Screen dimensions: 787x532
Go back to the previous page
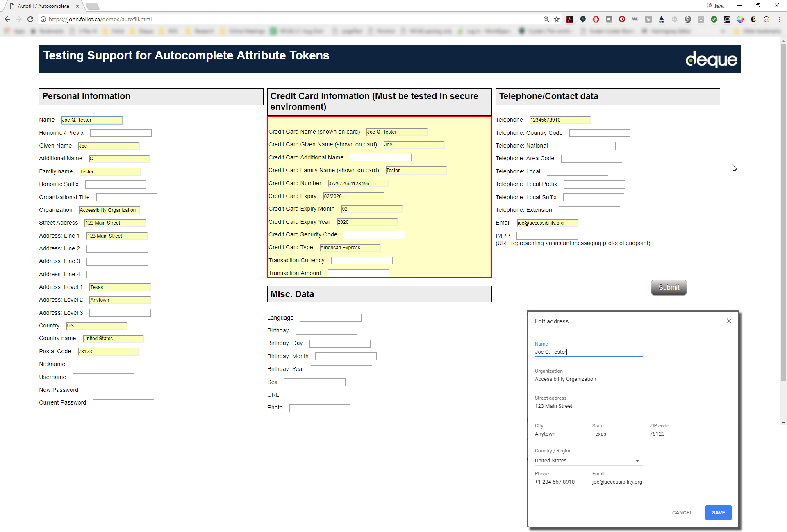7,19
